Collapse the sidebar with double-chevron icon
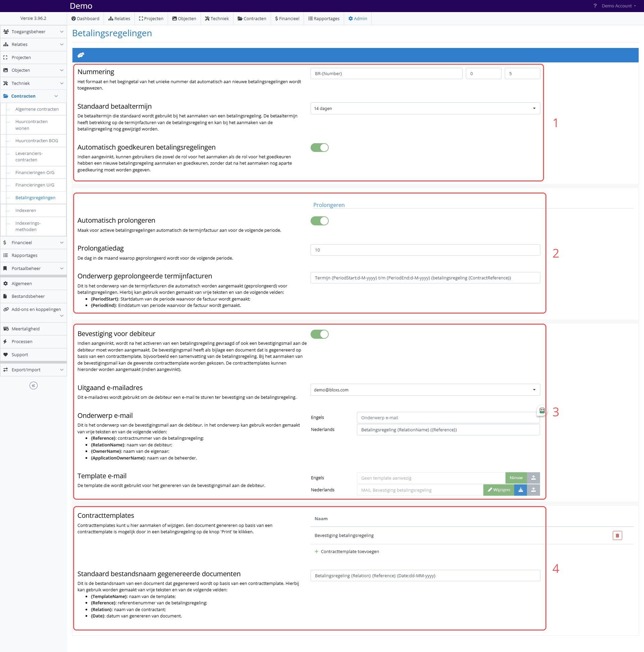The height and width of the screenshot is (652, 644). click(34, 385)
